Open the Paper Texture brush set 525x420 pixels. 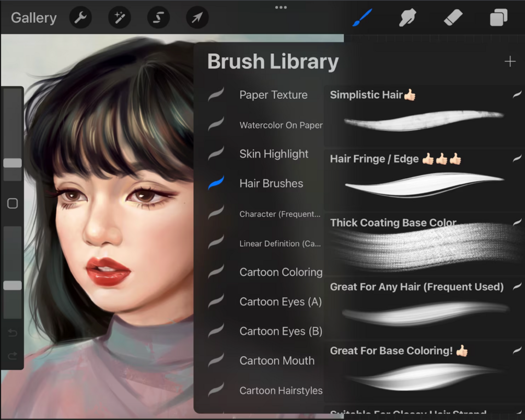tap(273, 95)
